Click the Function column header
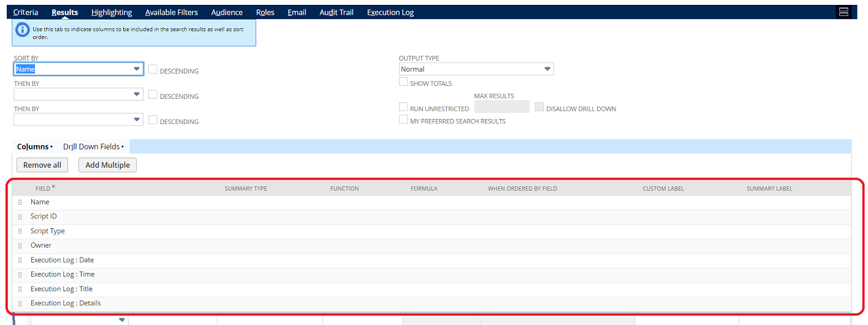Image resolution: width=868 pixels, height=325 pixels. 345,188
